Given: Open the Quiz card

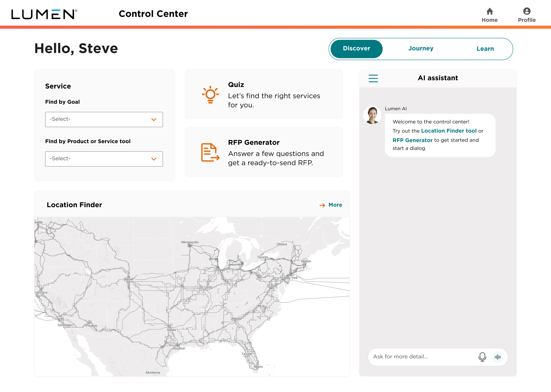Looking at the screenshot, I should (264, 94).
